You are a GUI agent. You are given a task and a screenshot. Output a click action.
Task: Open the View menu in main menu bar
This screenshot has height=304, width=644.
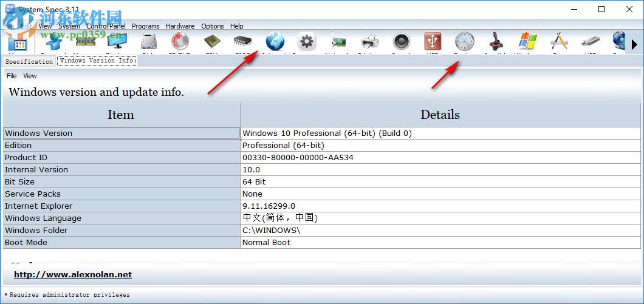click(45, 26)
